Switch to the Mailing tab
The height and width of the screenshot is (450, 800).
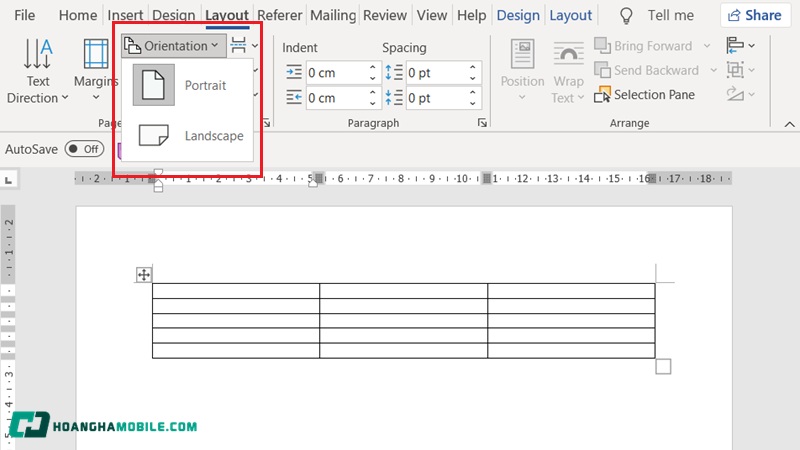coord(333,16)
